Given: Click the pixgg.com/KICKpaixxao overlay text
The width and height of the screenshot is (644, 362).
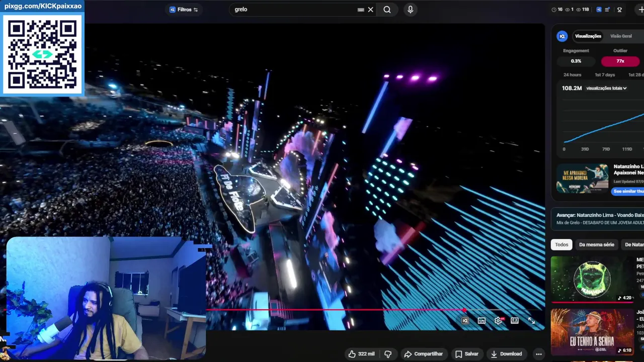Looking at the screenshot, I should [42, 6].
